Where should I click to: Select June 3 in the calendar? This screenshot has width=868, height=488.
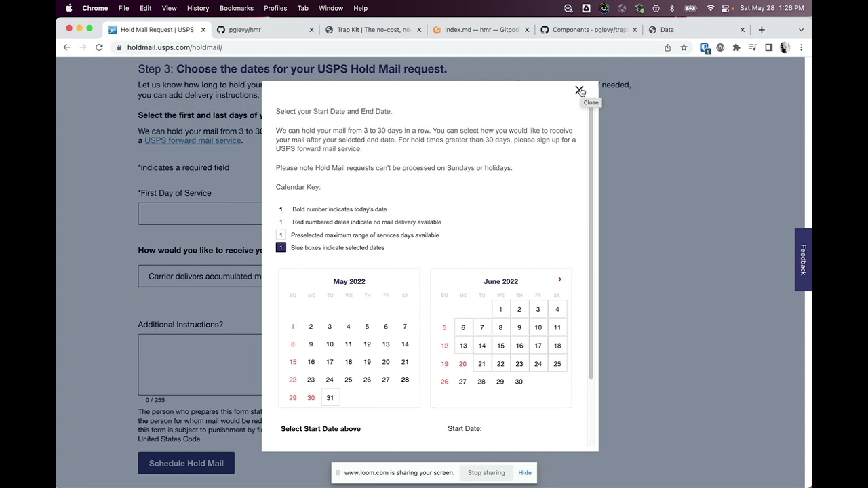click(538, 309)
